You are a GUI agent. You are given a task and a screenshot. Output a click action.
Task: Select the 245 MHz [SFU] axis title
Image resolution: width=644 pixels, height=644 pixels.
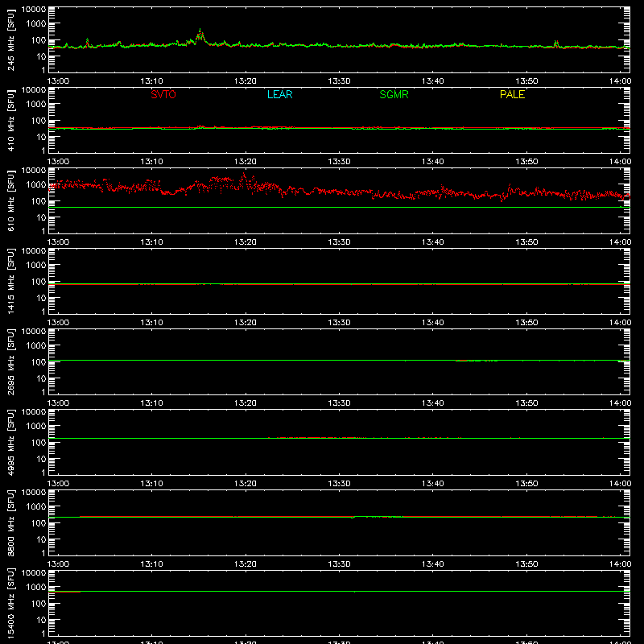11,39
